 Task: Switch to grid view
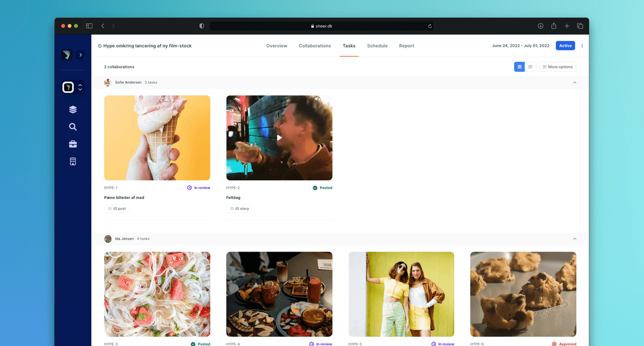point(519,67)
